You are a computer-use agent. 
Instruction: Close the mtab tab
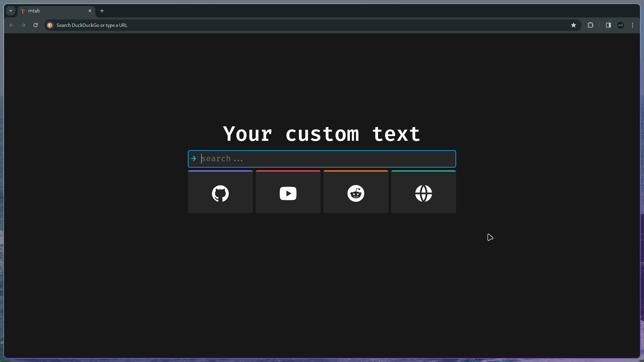coord(90,11)
